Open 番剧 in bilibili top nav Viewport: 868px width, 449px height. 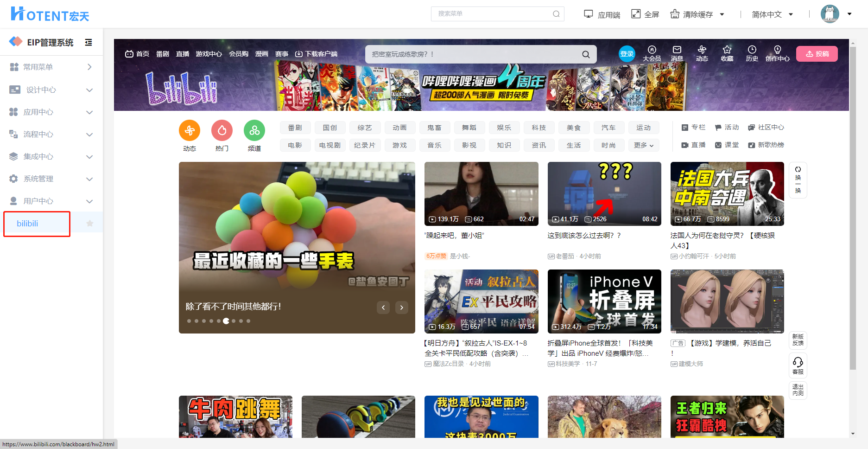tap(163, 54)
